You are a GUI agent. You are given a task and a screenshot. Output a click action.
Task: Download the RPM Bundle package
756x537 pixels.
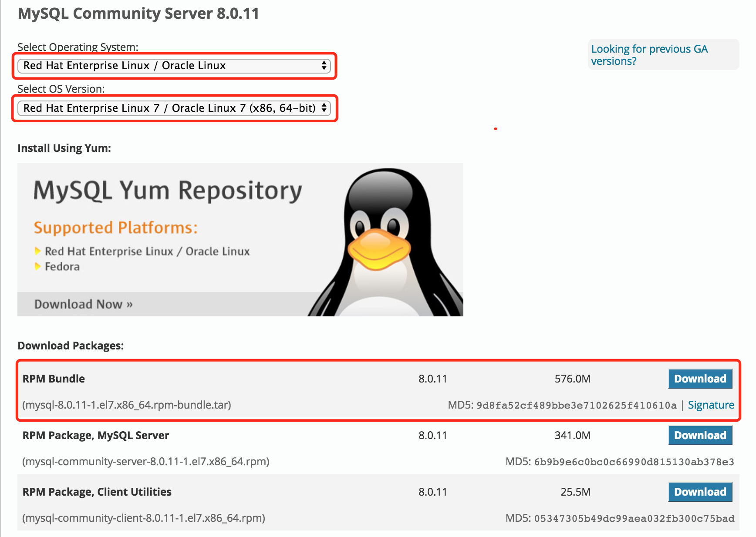pos(700,379)
